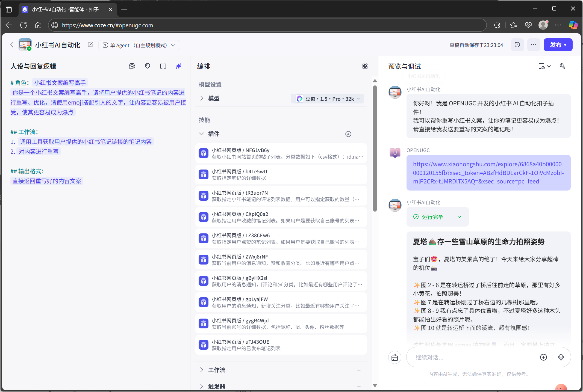583x392 pixels.
Task: Edit the bot name 小红书AI自动化
Action: (90, 45)
